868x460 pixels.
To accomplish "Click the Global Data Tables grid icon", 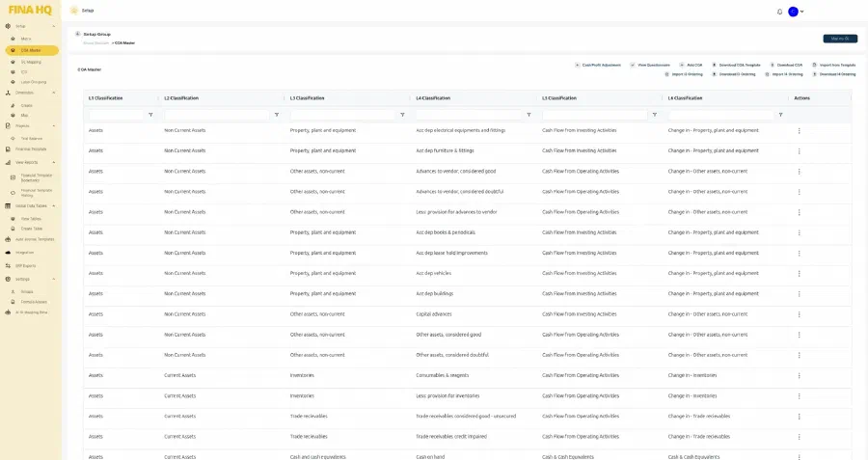I will pyautogui.click(x=8, y=206).
